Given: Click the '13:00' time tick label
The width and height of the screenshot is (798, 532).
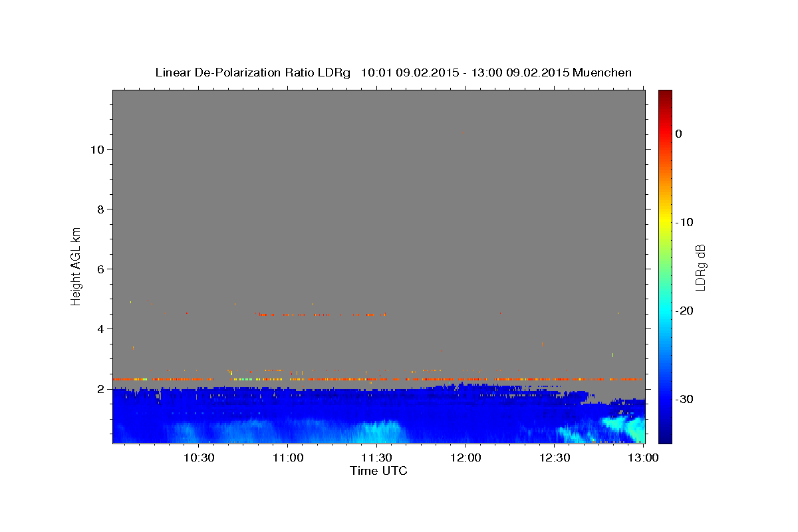Looking at the screenshot, I should tap(643, 458).
